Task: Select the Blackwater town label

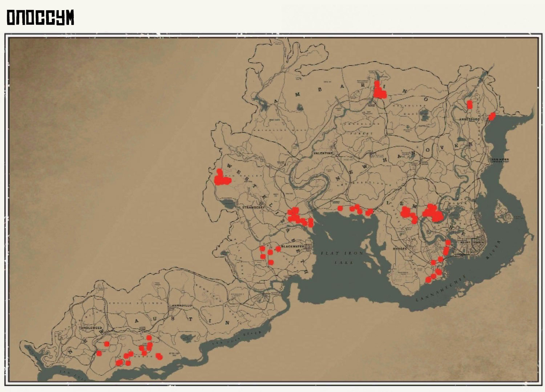Action: pyautogui.click(x=293, y=246)
